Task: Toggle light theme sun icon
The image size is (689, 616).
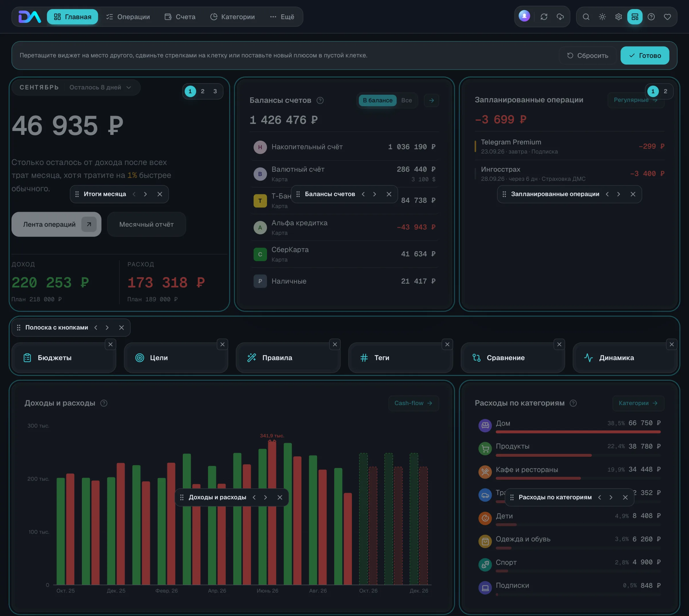Action: (x=602, y=17)
